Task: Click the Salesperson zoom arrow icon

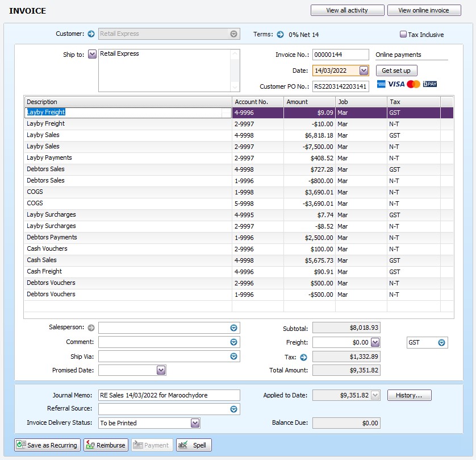Action: 91,328
